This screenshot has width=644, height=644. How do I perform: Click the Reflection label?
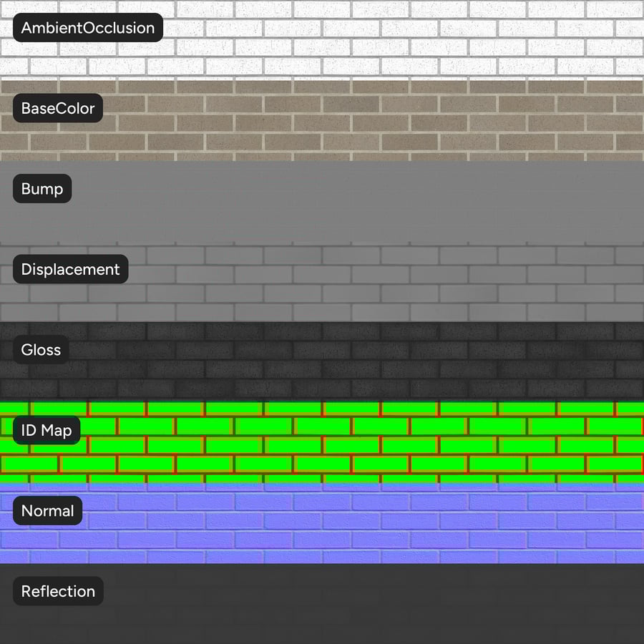(x=59, y=591)
